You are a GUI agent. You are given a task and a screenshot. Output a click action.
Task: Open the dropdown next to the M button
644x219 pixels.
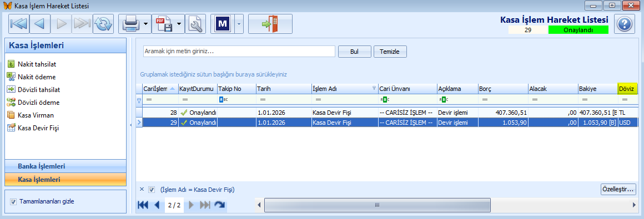click(239, 24)
